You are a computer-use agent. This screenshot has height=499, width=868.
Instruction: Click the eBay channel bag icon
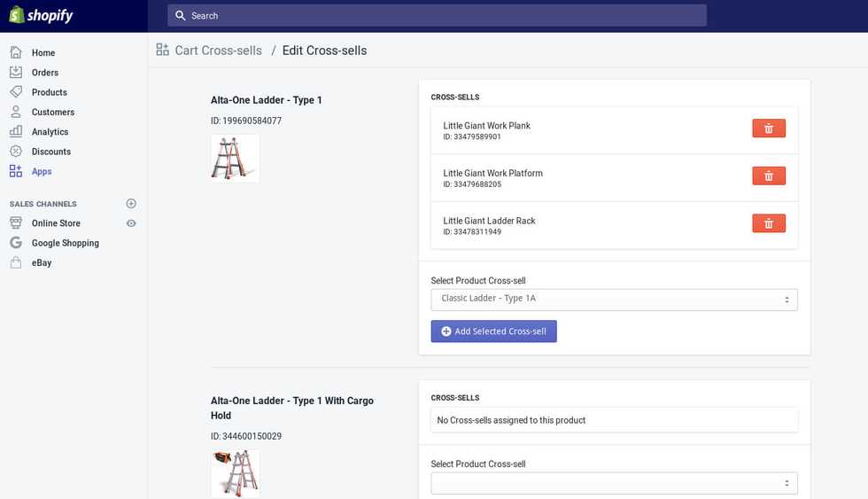point(15,262)
